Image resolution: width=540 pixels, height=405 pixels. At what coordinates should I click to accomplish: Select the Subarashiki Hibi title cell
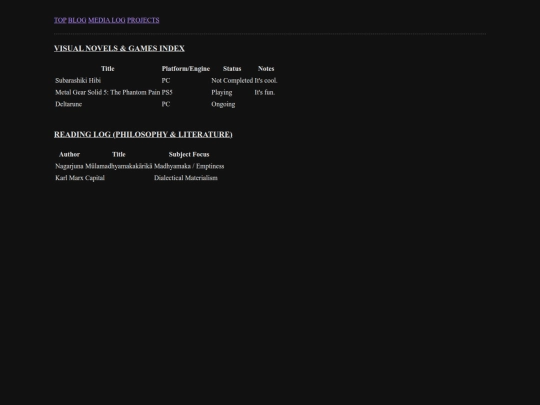[x=78, y=81]
